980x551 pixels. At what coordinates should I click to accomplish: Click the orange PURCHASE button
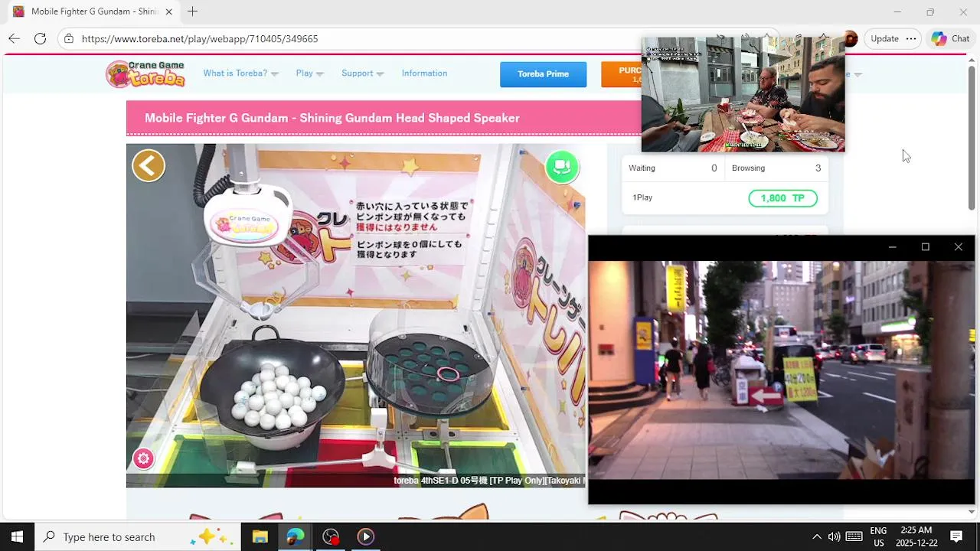pos(622,74)
